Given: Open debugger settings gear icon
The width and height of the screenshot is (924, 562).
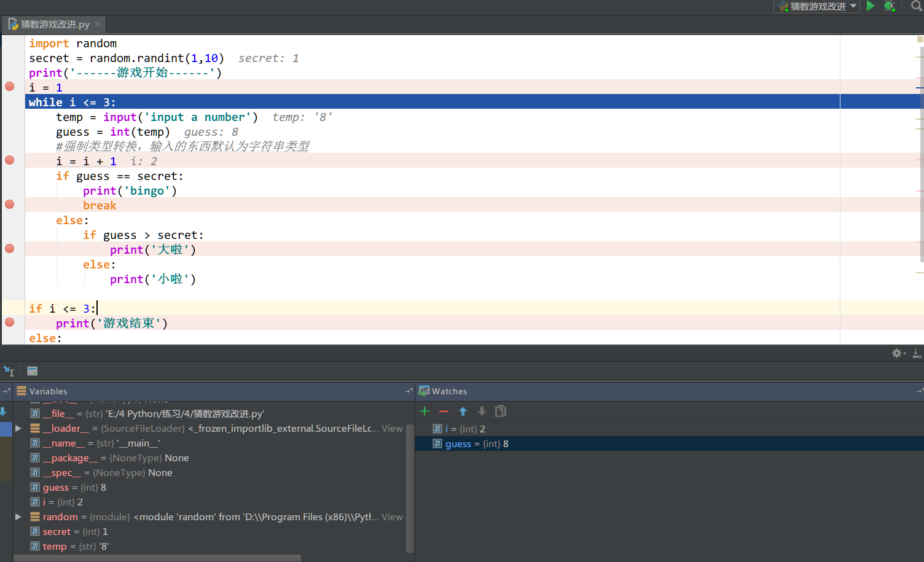Looking at the screenshot, I should tap(898, 353).
